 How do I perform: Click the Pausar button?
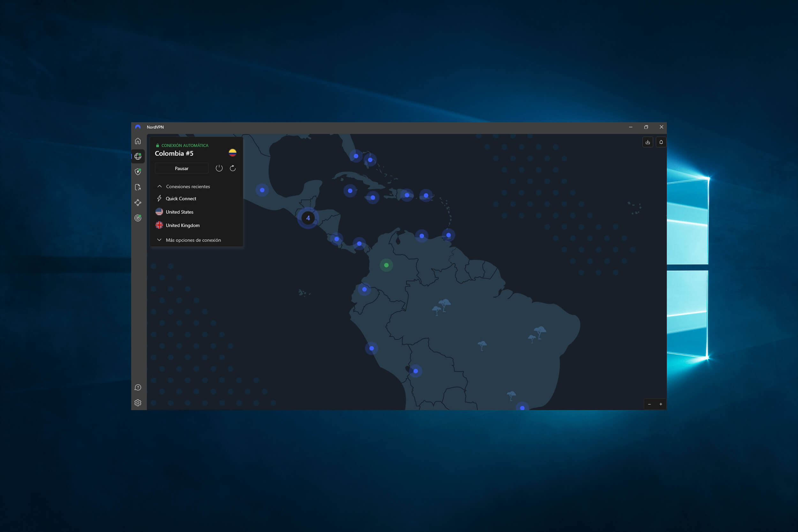point(182,168)
